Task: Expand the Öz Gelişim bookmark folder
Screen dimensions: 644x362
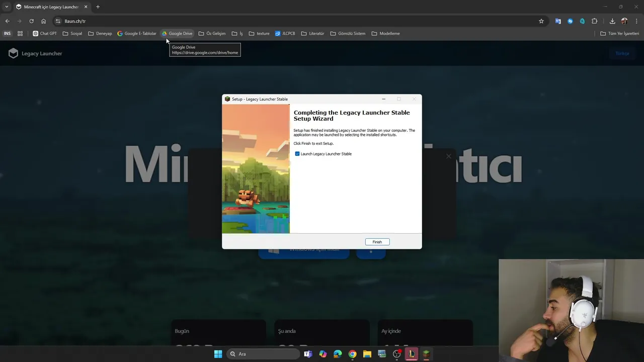Action: coord(212,34)
